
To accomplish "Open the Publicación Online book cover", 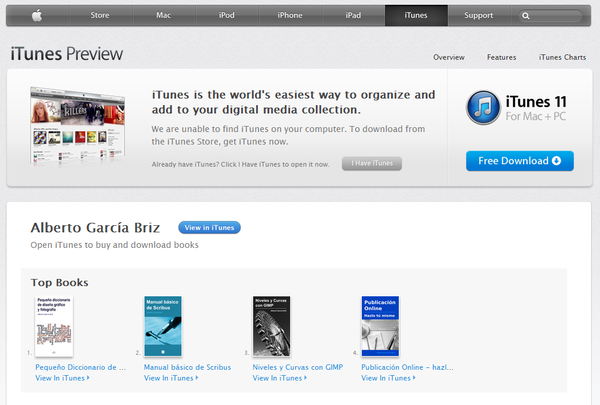I will click(x=380, y=326).
